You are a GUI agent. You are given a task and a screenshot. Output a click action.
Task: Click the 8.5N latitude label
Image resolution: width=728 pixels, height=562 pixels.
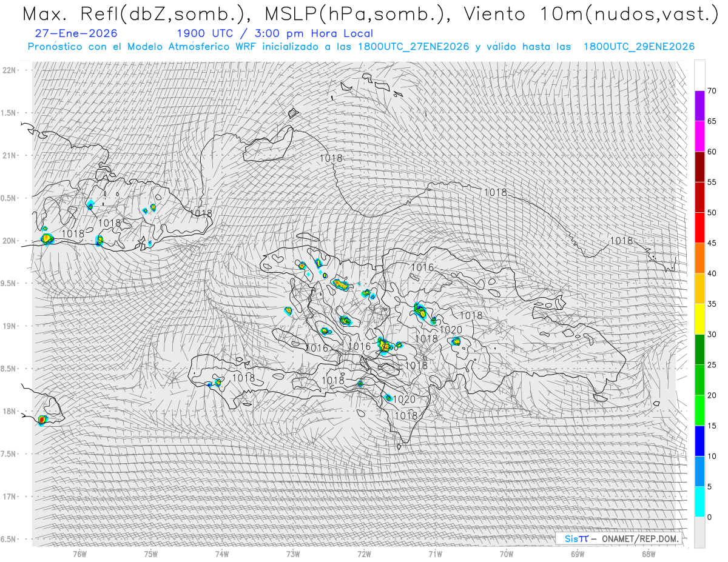click(x=9, y=369)
